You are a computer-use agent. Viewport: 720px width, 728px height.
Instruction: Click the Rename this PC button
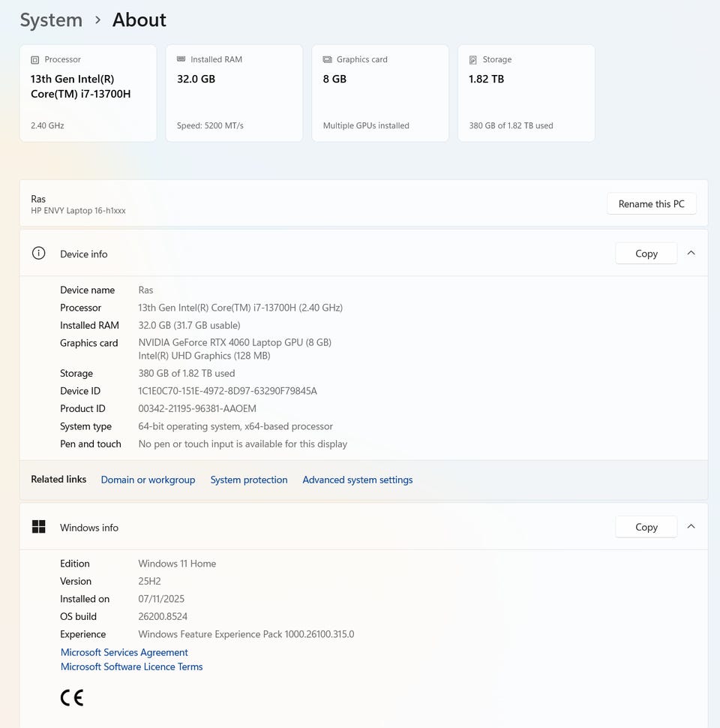point(651,204)
